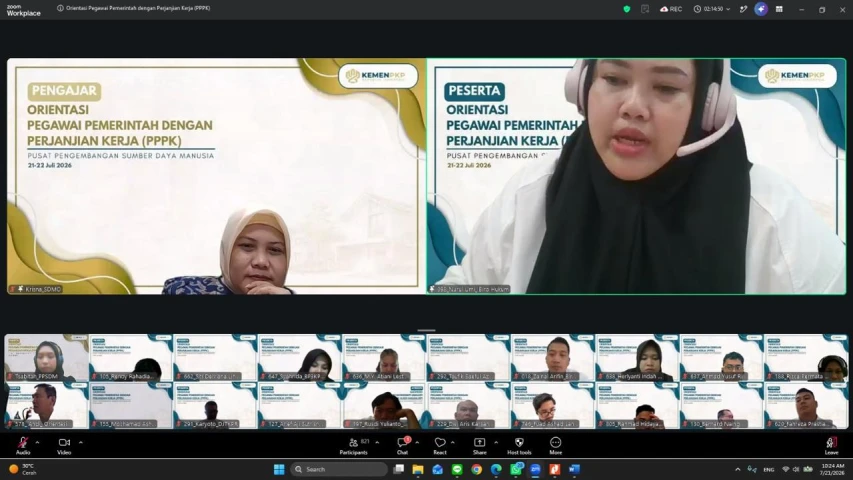Open video options arrow next to Video
Image resolution: width=853 pixels, height=480 pixels.
click(81, 442)
